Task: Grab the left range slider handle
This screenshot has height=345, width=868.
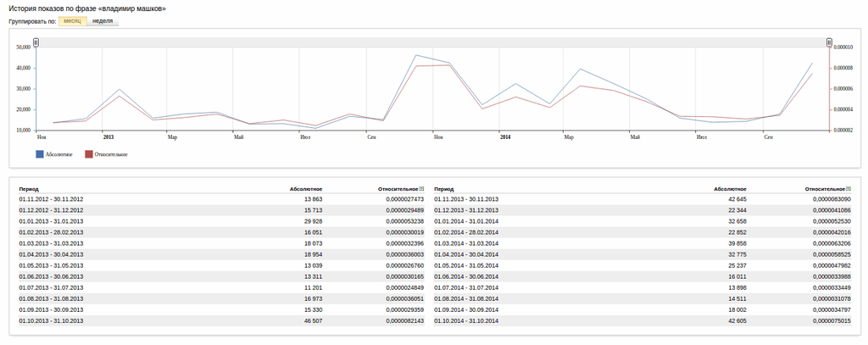Action: pos(36,42)
